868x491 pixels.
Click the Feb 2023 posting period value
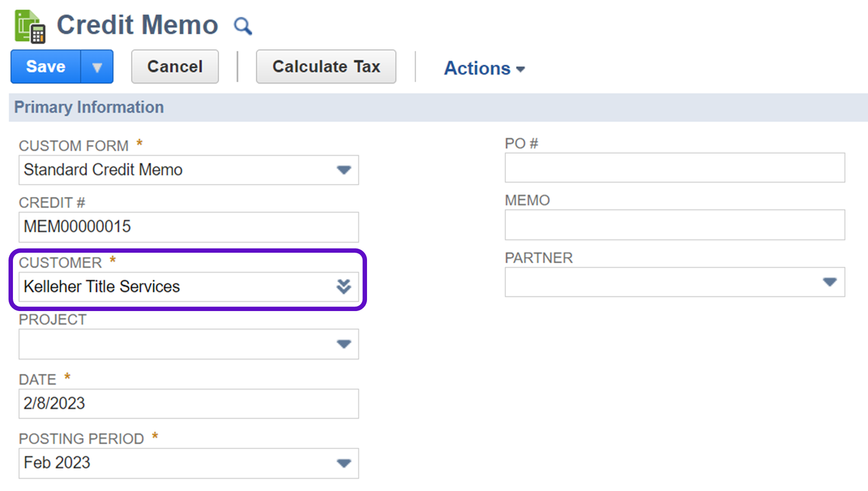(57, 463)
